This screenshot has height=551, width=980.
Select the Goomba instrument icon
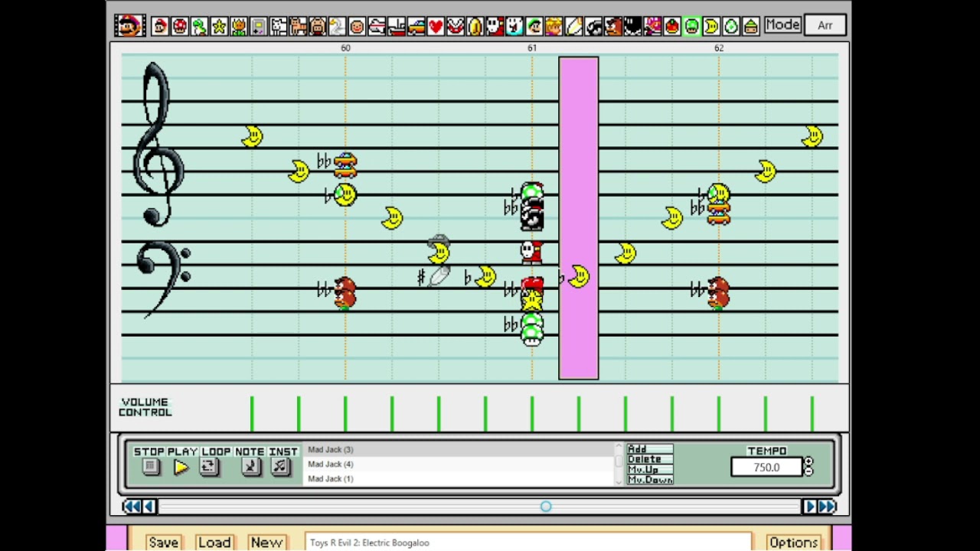[x=612, y=26]
